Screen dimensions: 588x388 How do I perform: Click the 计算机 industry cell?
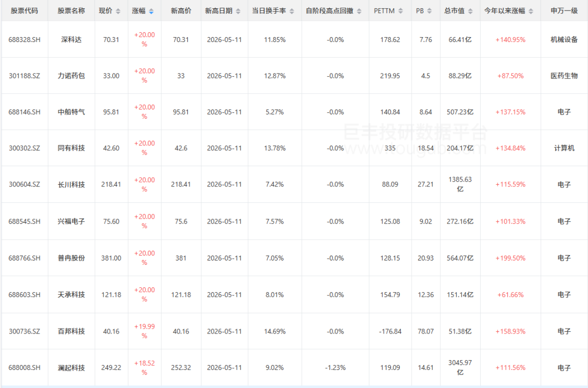pyautogui.click(x=564, y=148)
